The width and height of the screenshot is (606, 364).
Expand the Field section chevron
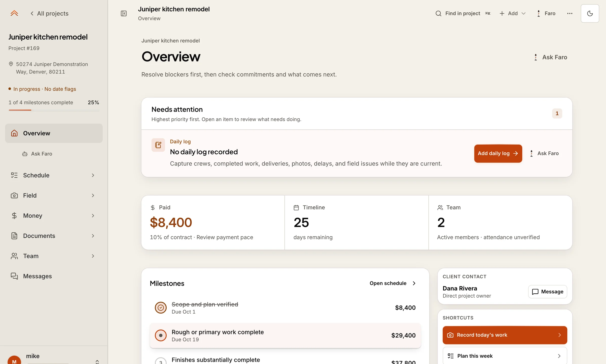click(x=93, y=195)
